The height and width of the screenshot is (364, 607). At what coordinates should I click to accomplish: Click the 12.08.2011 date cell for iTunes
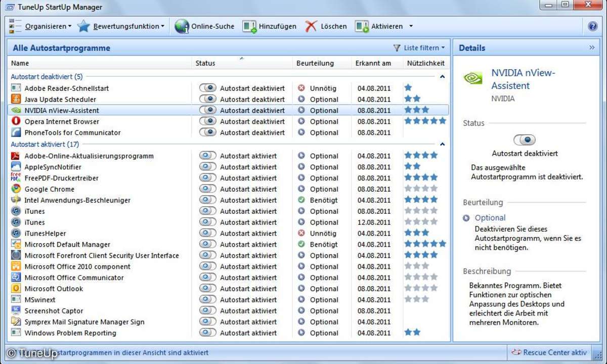coord(374,222)
